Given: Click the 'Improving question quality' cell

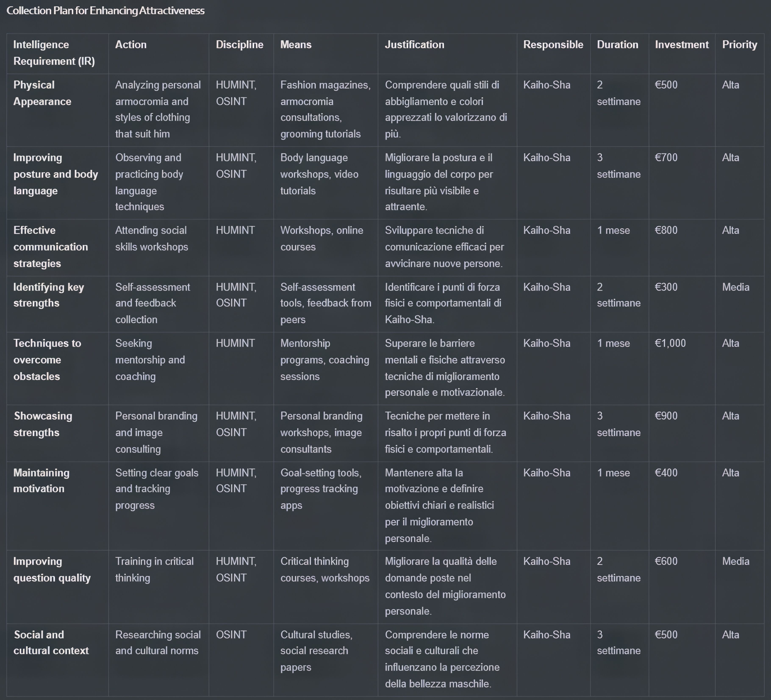Looking at the screenshot, I should pos(52,570).
